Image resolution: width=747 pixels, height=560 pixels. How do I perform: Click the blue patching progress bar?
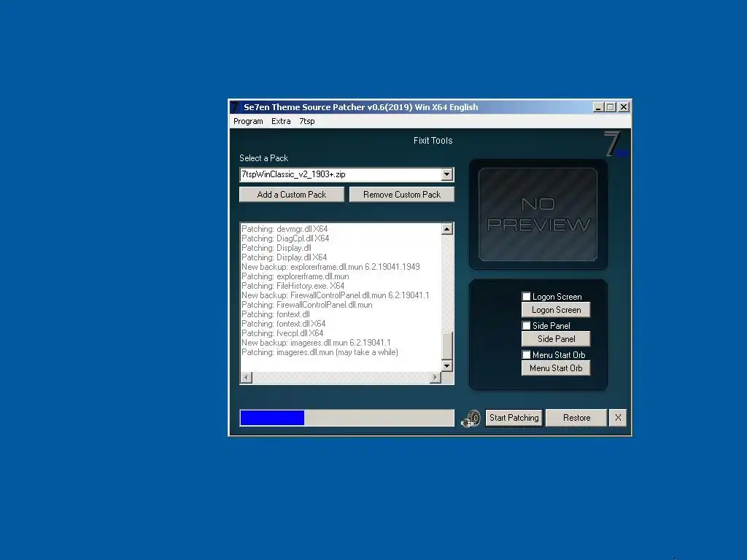[347, 418]
